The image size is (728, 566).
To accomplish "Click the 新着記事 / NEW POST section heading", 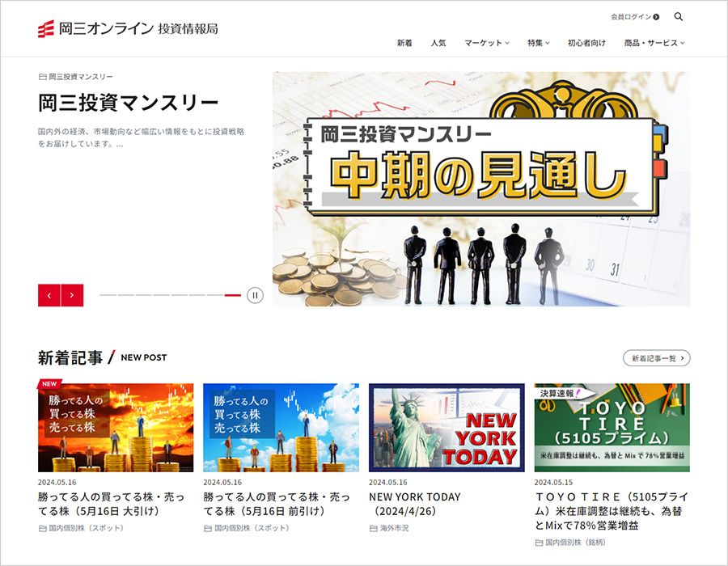I will point(102,357).
